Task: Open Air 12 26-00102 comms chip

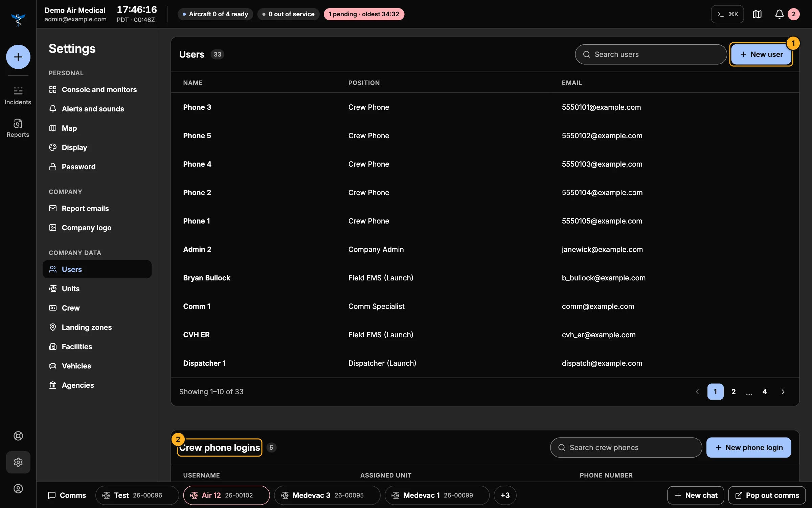Action: tap(226, 495)
